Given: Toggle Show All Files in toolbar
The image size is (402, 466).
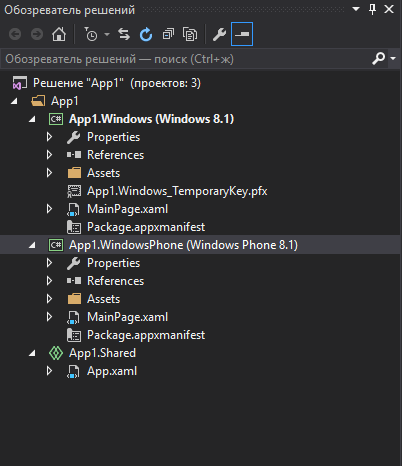Looking at the screenshot, I should pos(190,34).
